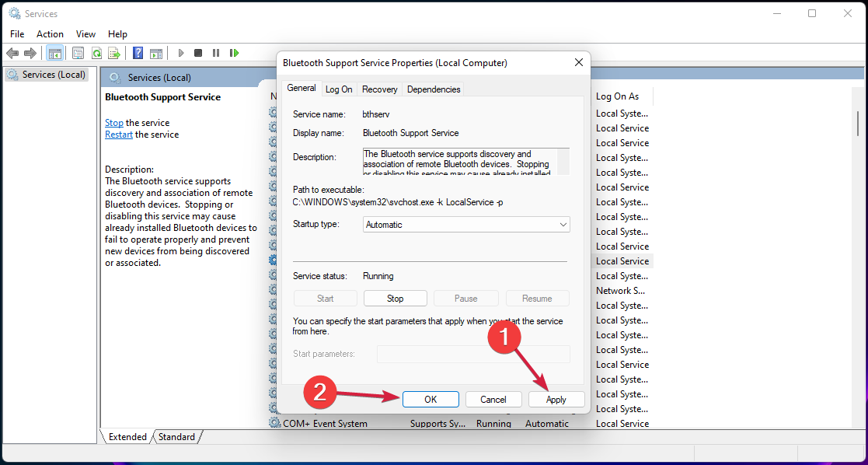
Task: Click the Stop link to stop the service
Action: coord(113,122)
